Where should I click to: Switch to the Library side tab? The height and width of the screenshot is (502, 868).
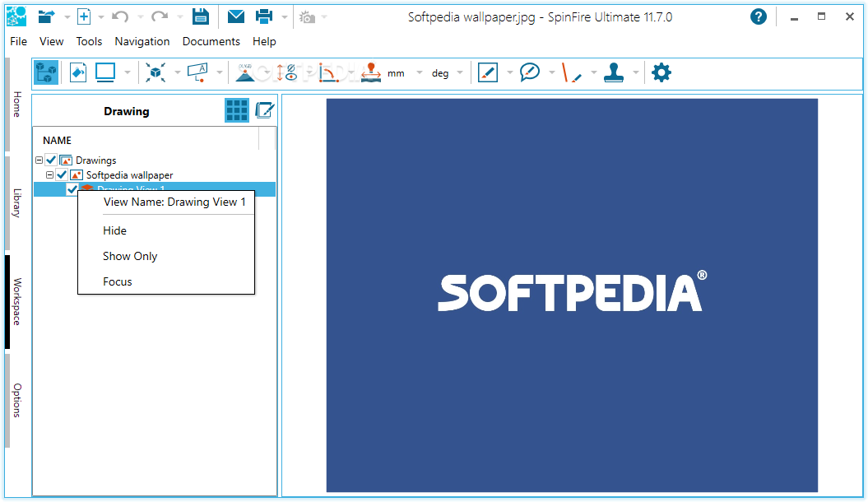click(16, 203)
